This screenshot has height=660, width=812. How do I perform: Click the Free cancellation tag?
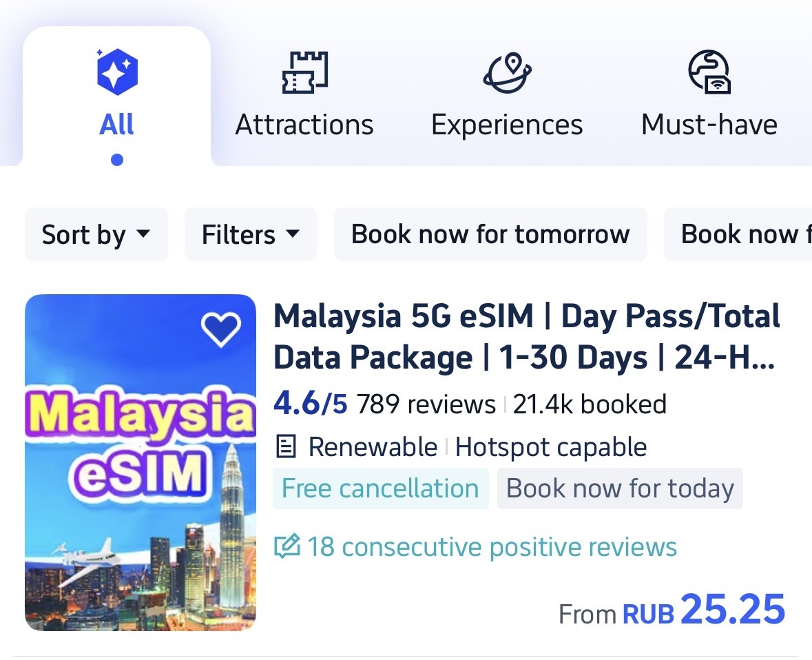pyautogui.click(x=380, y=488)
